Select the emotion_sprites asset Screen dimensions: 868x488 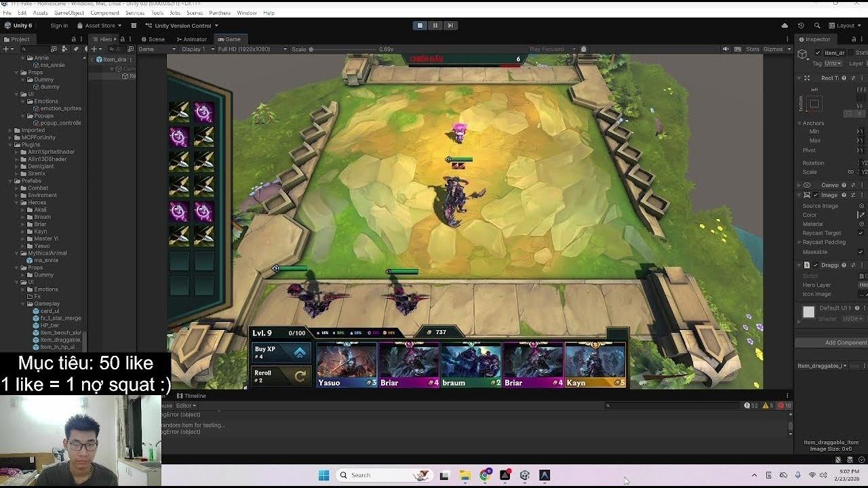pyautogui.click(x=56, y=108)
